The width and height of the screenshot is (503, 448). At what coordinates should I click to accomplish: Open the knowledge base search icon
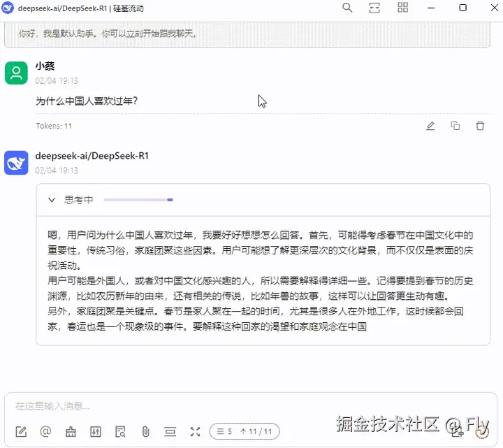click(x=120, y=432)
